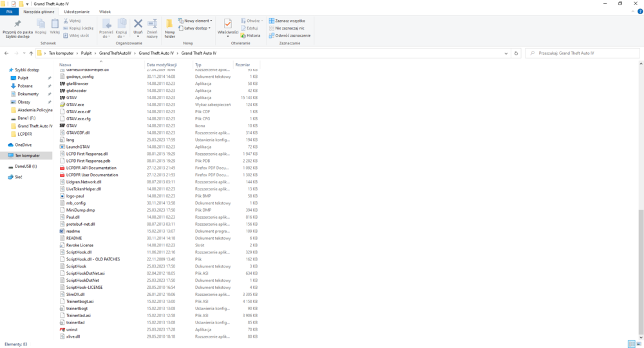Select the gta4Browser application icon
644x348 pixels.
click(x=62, y=84)
